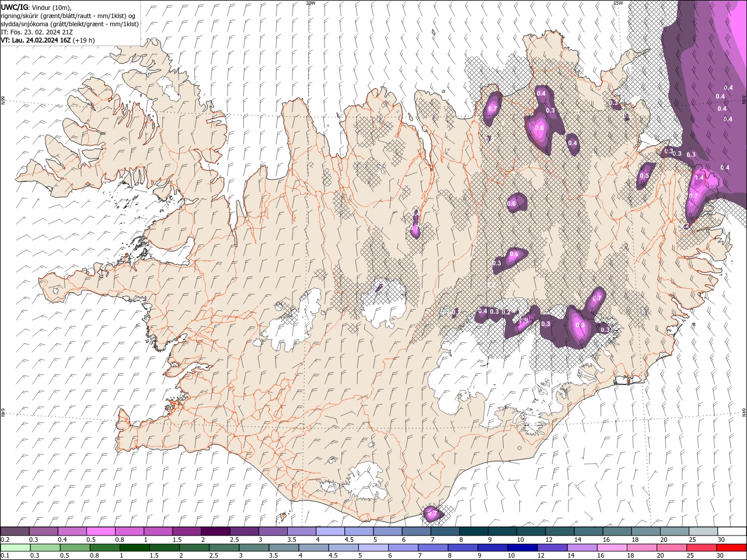This screenshot has height=560, width=747.
Task: Click the UWC/IG title text
Action: 14,6
